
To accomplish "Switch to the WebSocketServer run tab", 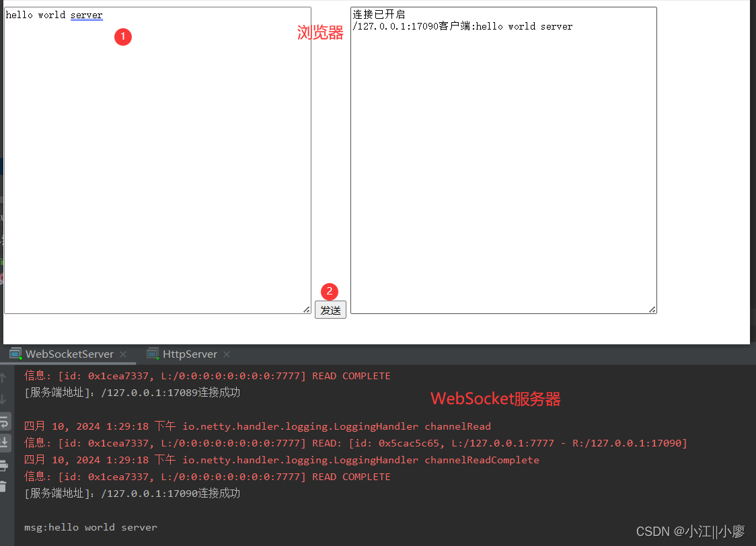I will tap(69, 354).
